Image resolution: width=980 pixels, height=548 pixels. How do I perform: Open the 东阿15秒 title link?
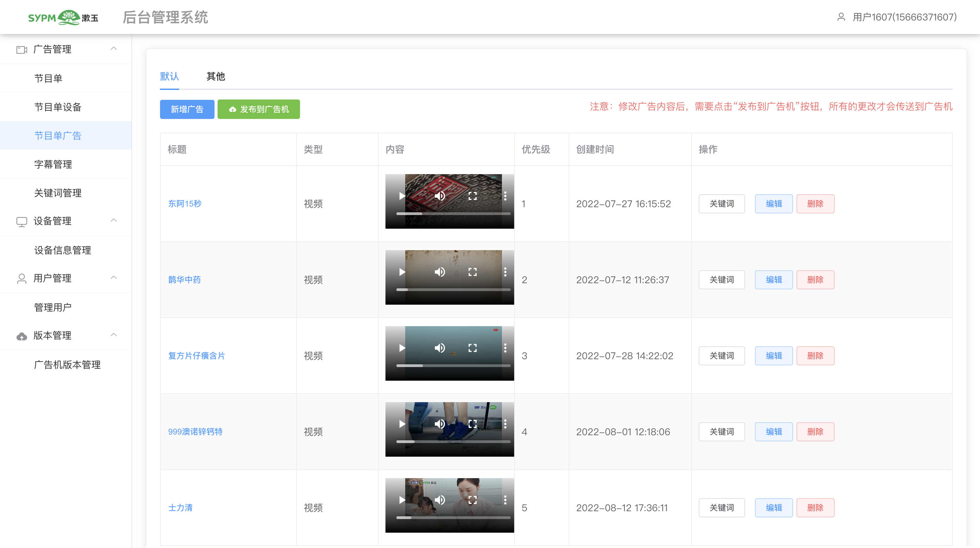pyautogui.click(x=185, y=204)
